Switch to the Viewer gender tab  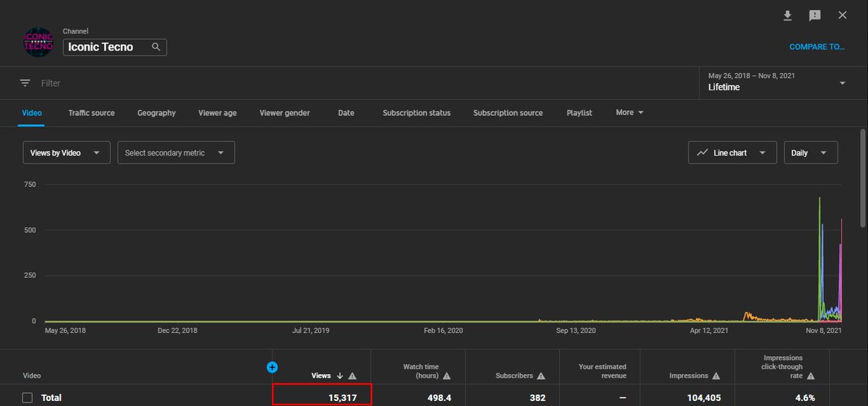coord(285,113)
